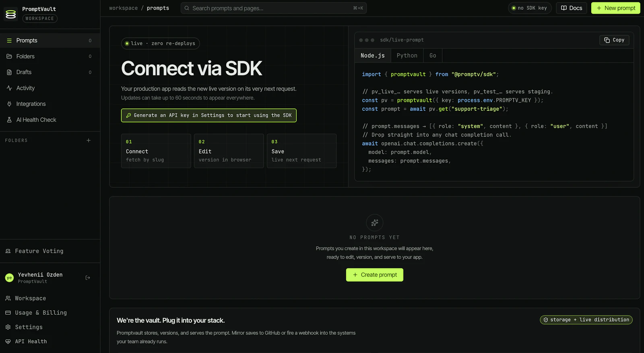Open the Activity section
The width and height of the screenshot is (644, 353).
point(50,88)
